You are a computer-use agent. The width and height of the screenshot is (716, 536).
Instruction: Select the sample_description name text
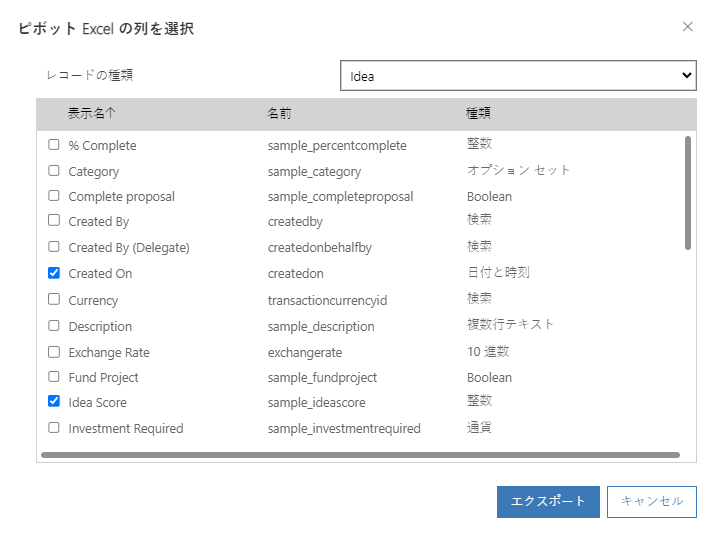[x=321, y=326]
